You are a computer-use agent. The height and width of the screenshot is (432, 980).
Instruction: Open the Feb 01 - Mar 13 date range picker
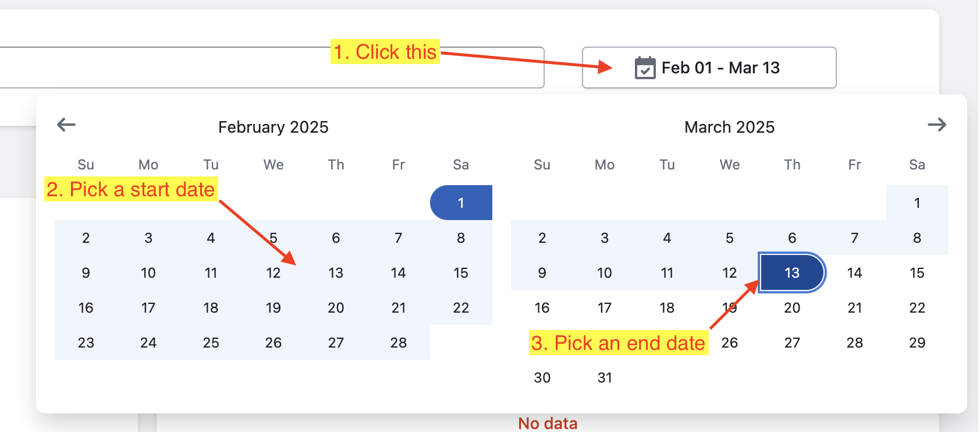tap(709, 68)
